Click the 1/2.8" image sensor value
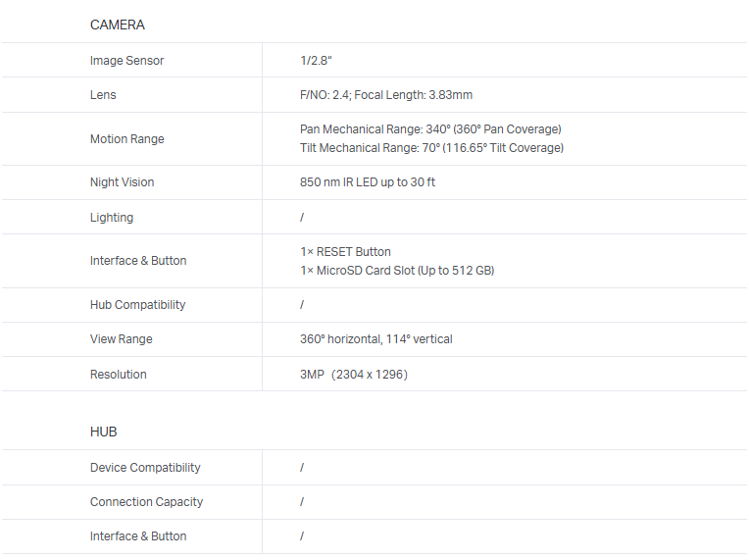The height and width of the screenshot is (560, 749). (316, 61)
